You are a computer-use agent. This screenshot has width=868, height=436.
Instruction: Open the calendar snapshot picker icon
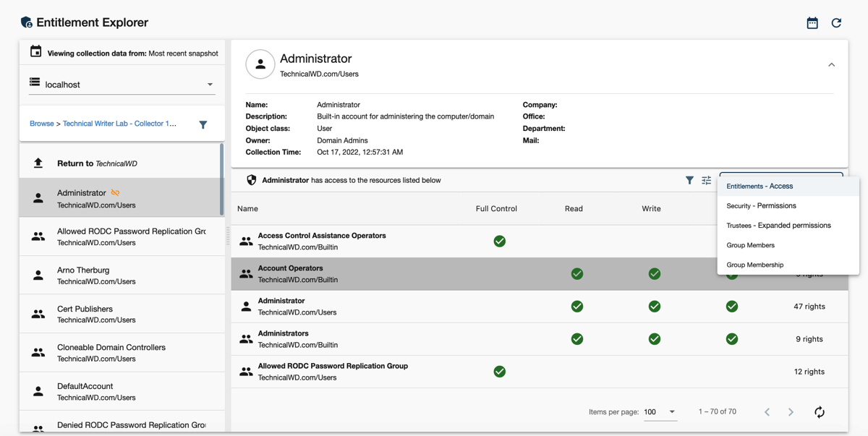click(812, 23)
